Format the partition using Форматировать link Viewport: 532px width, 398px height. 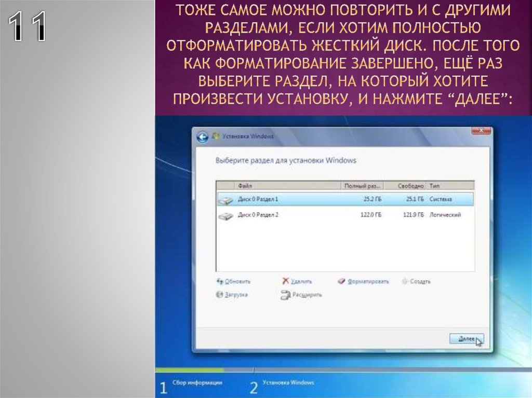368,281
